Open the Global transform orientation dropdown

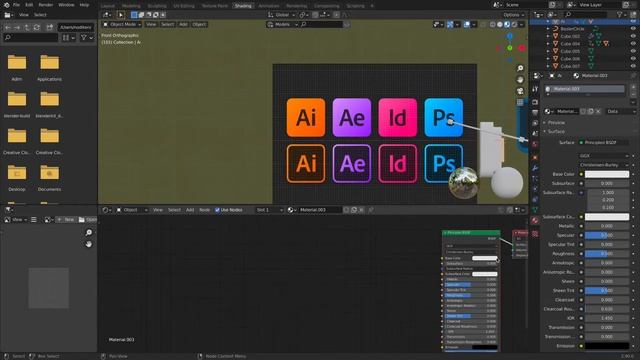point(281,15)
